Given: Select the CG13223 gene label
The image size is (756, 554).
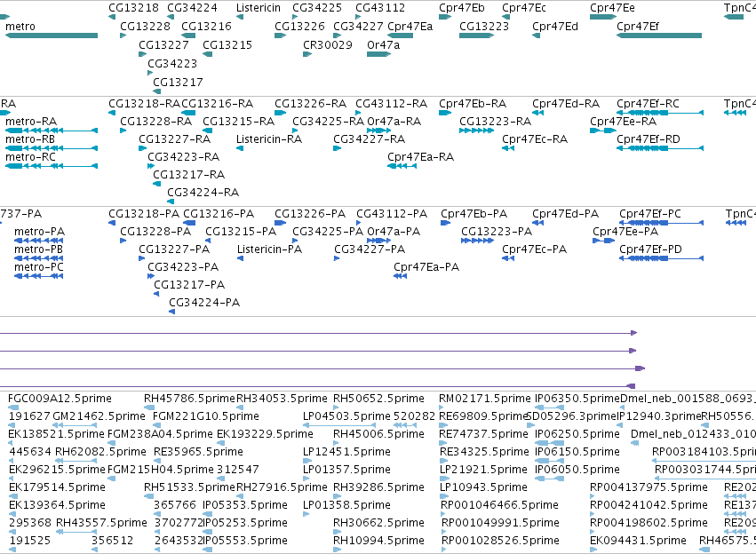Looking at the screenshot, I should (x=484, y=27).
